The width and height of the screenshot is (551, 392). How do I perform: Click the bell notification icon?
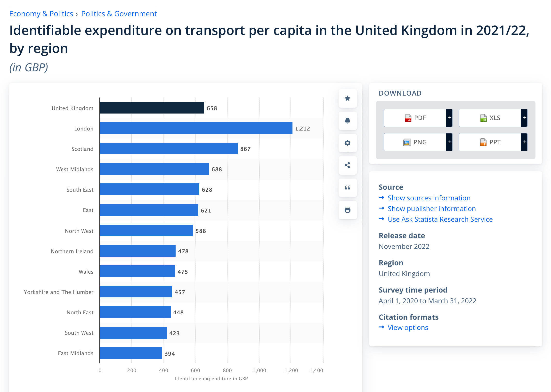[x=348, y=121]
